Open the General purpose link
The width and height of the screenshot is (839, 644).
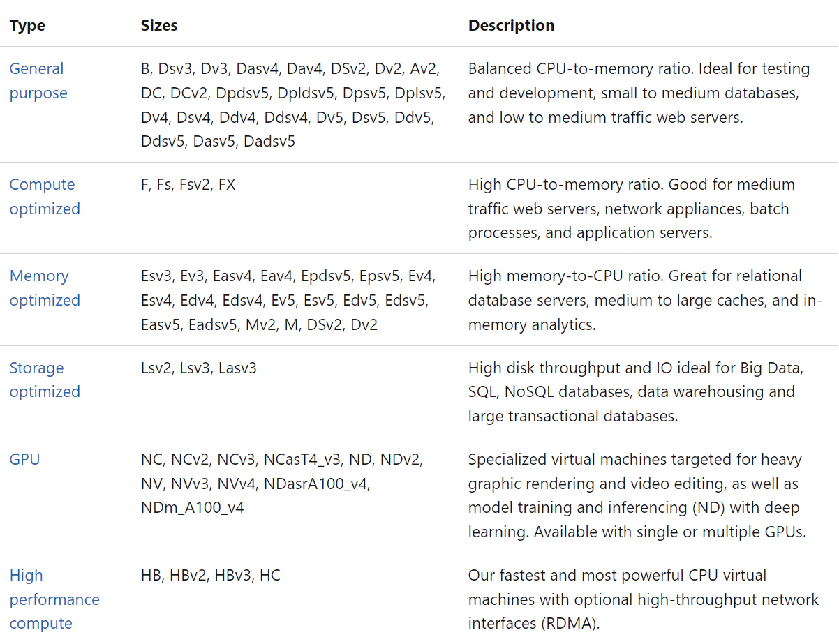(38, 81)
